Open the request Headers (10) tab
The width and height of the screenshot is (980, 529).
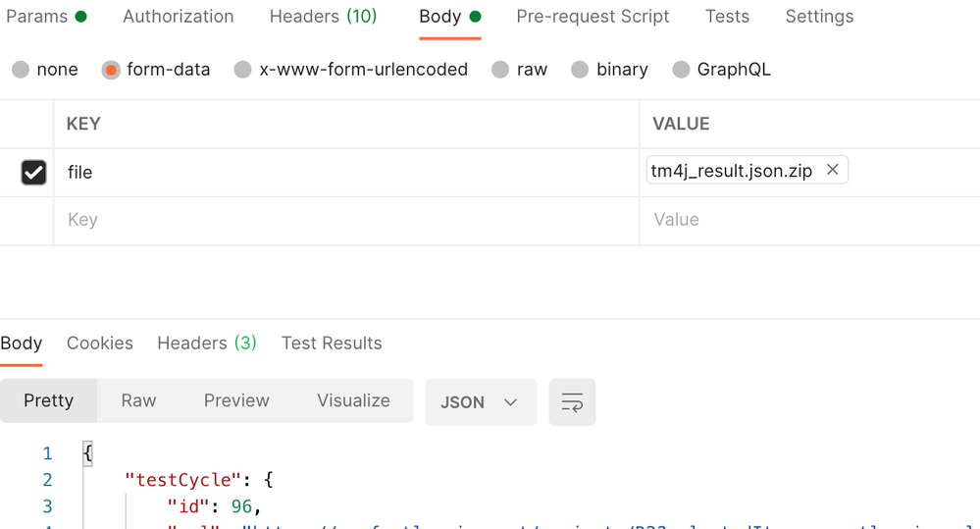(323, 17)
